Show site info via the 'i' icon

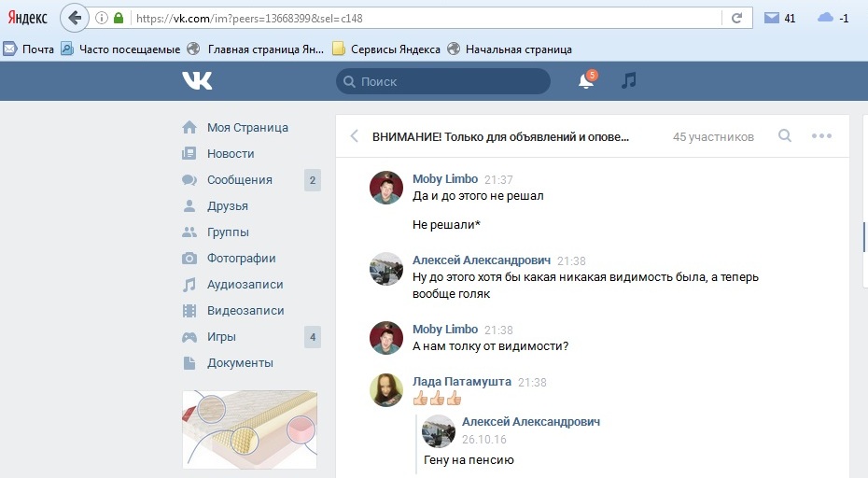click(102, 18)
